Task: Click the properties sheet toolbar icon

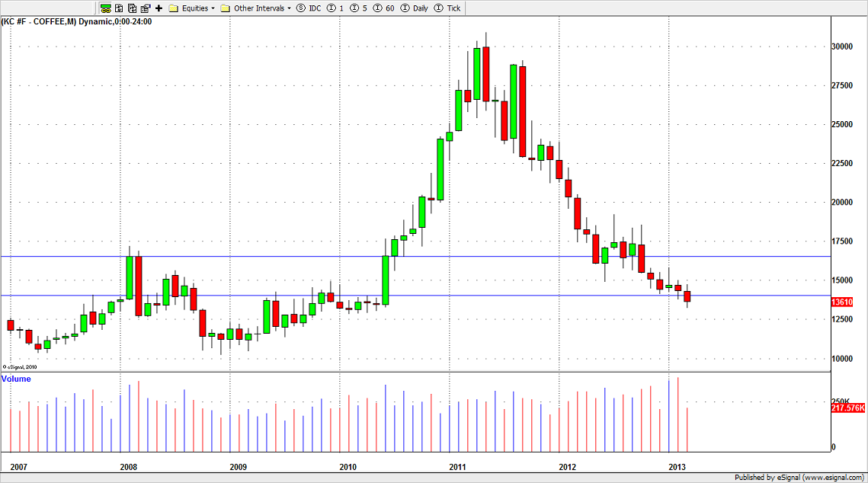Action: point(146,8)
